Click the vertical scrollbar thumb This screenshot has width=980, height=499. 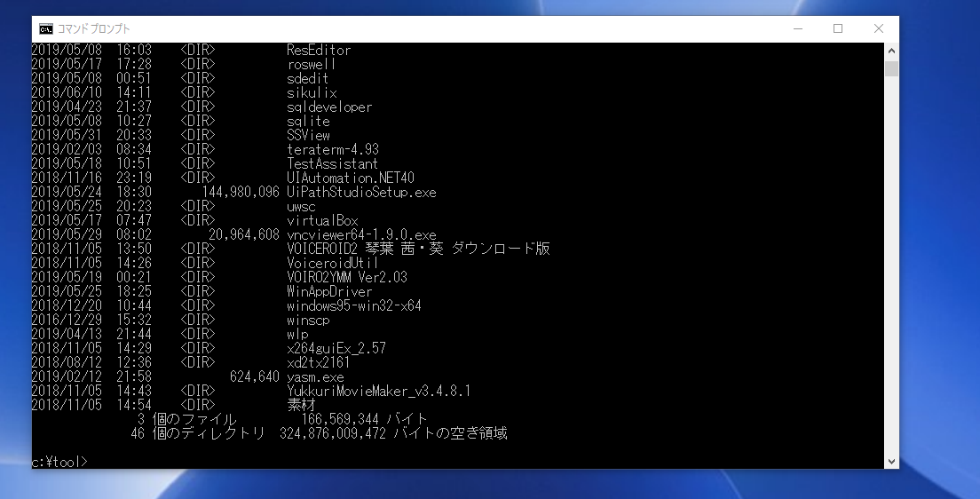(891, 68)
